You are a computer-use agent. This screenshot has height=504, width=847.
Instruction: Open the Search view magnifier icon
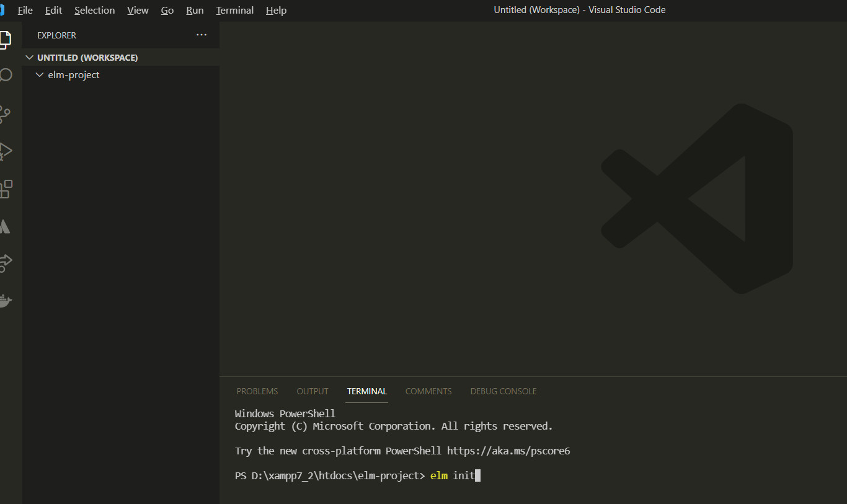point(5,76)
